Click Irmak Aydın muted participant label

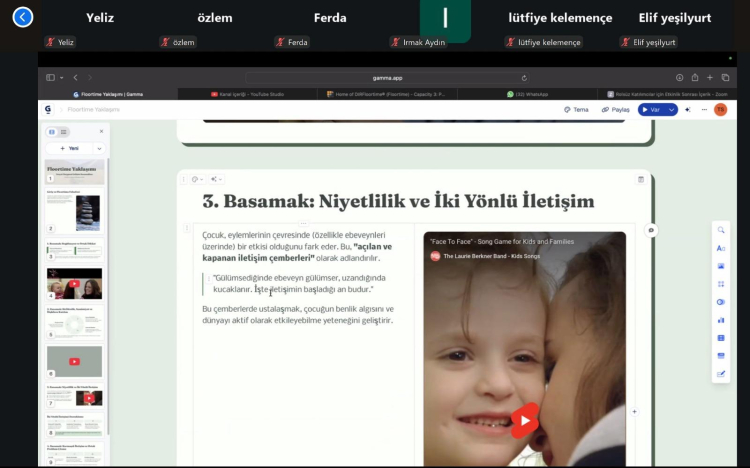(419, 42)
